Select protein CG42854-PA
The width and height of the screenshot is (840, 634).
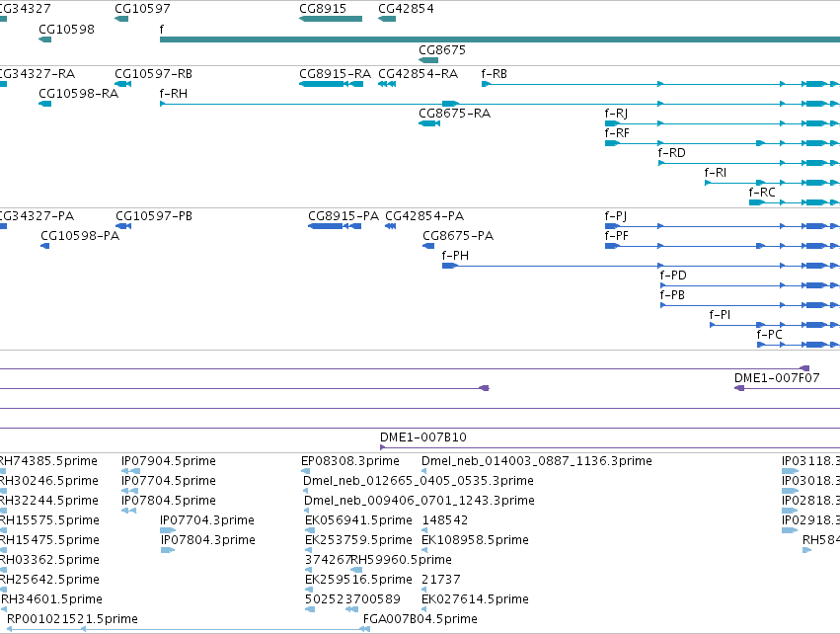click(x=424, y=216)
